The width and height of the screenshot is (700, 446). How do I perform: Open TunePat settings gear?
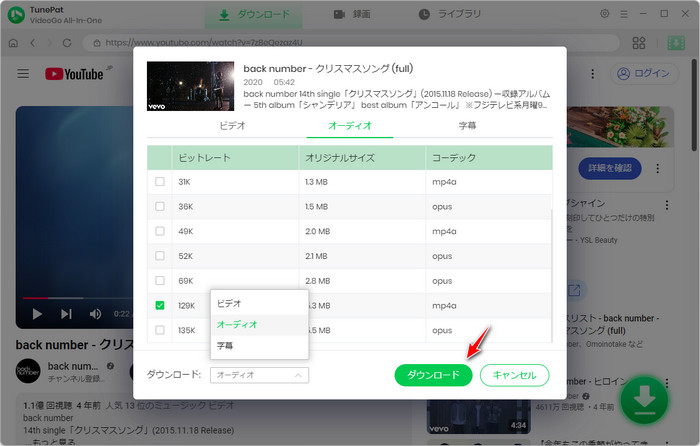click(604, 14)
